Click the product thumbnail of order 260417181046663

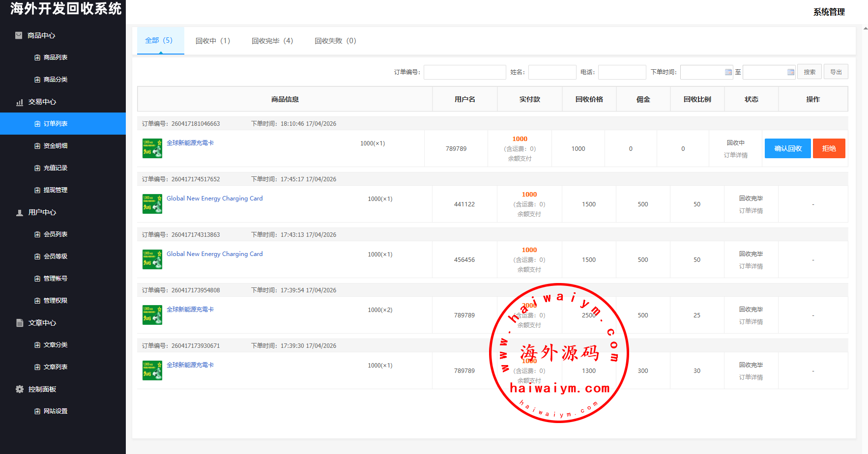[152, 148]
